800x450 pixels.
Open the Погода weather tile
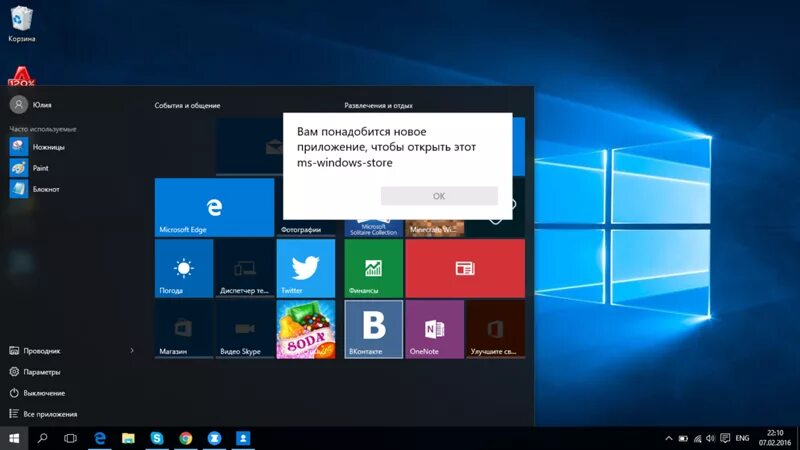pos(184,268)
